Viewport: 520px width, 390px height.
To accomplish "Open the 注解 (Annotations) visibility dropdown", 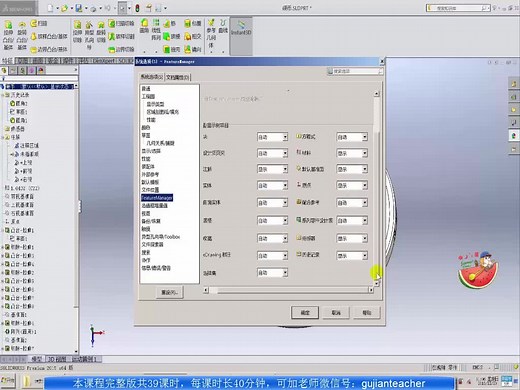I will (272, 169).
